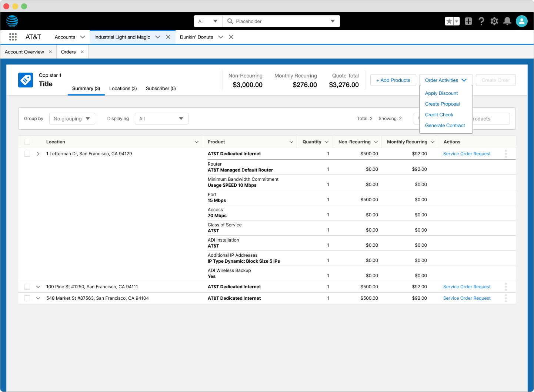
Task: Open the favorites star icon
Action: tap(449, 21)
